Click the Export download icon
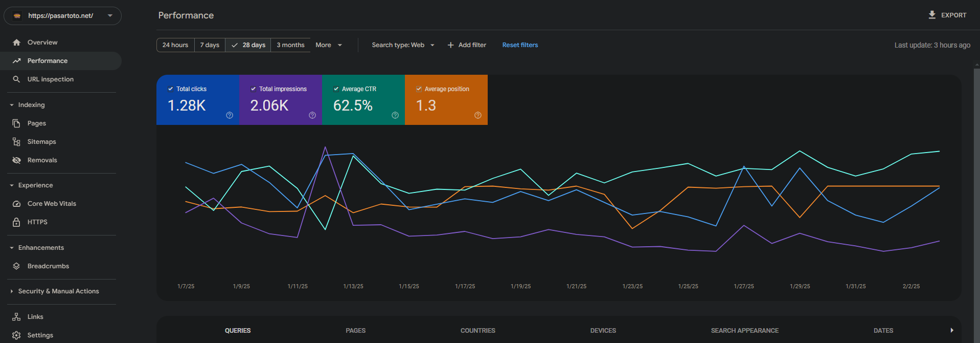 932,15
